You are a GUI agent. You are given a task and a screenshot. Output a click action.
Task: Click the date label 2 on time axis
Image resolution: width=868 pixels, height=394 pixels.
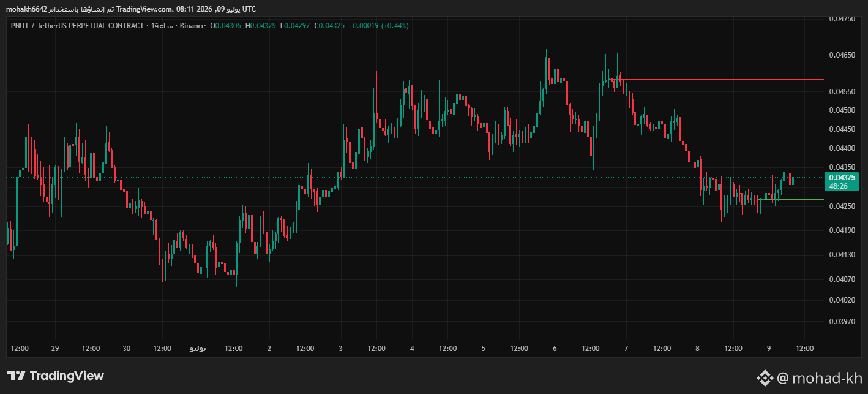pos(269,349)
